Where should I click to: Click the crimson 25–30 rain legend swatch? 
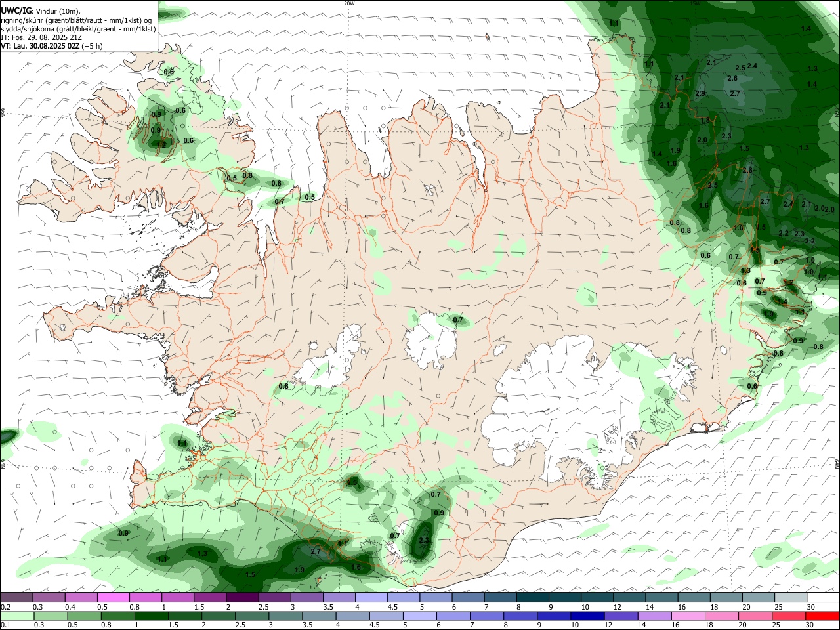pyautogui.click(x=789, y=616)
